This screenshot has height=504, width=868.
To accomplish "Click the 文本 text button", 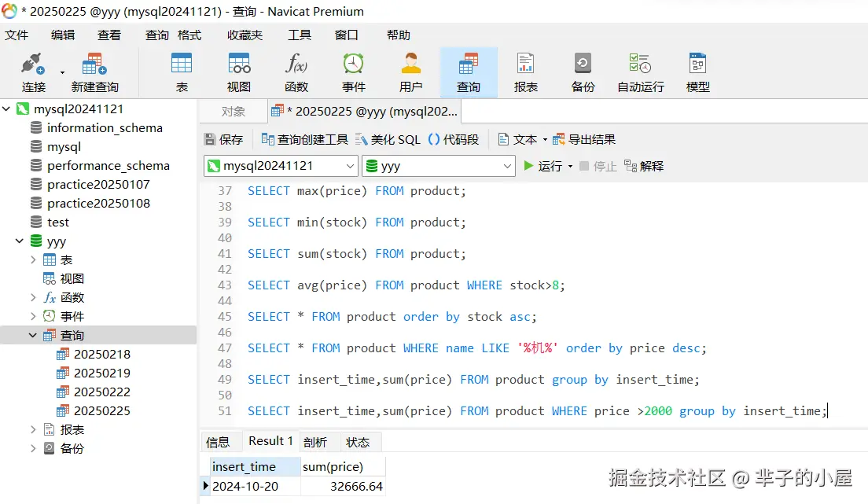I will pos(517,140).
